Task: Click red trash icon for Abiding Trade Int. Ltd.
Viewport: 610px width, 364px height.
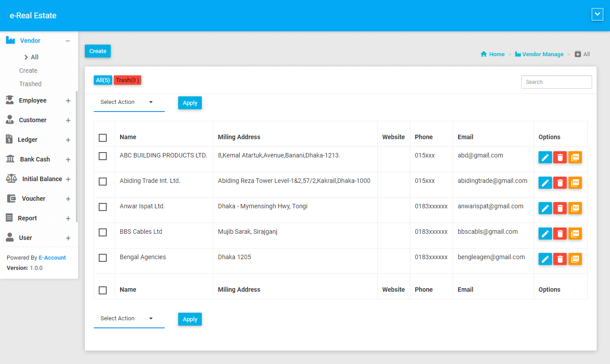Action: (560, 183)
